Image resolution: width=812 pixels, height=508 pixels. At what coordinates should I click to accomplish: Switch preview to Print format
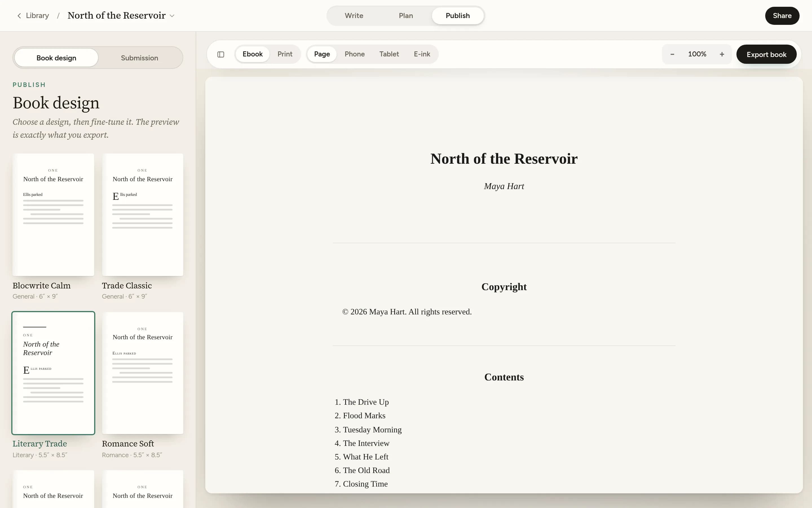pos(284,54)
